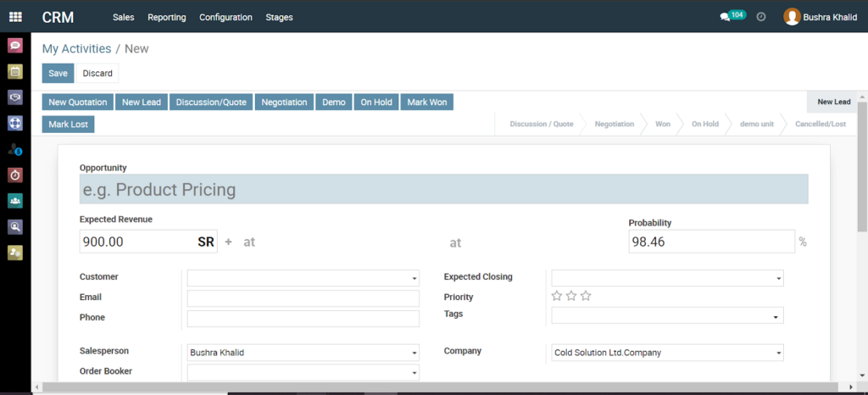Open the Configuration menu
Image resolution: width=868 pixels, height=395 pixels.
click(x=225, y=17)
